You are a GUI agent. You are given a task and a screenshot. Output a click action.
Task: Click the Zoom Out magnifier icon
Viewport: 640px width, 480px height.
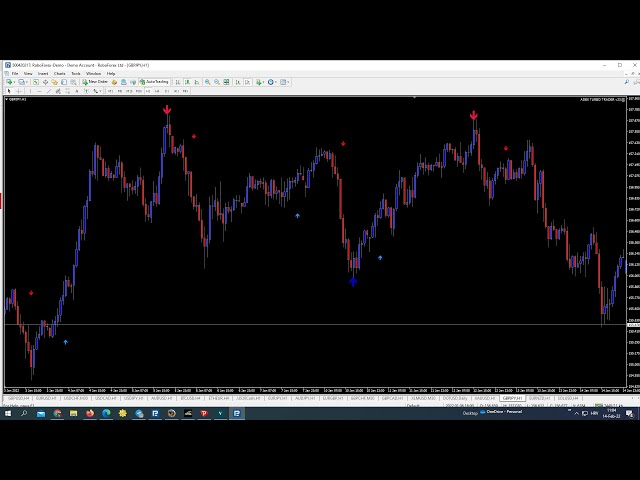(217, 82)
